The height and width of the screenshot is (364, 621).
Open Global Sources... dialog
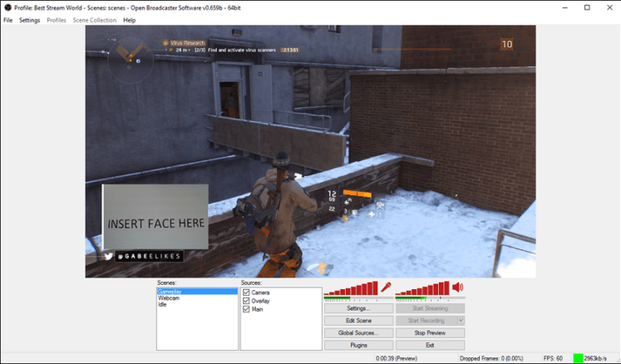click(x=359, y=332)
